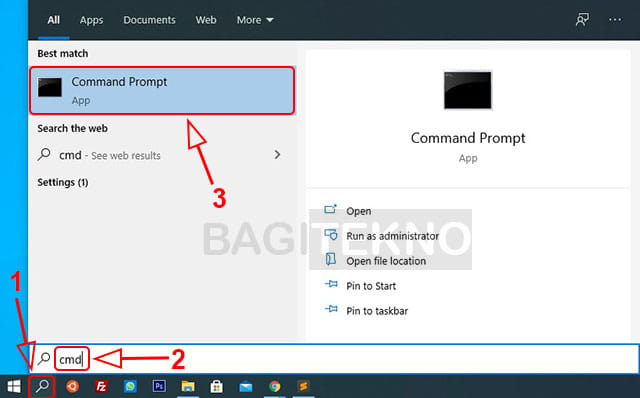Expand the More dropdown
The image size is (640, 398).
pyautogui.click(x=255, y=20)
